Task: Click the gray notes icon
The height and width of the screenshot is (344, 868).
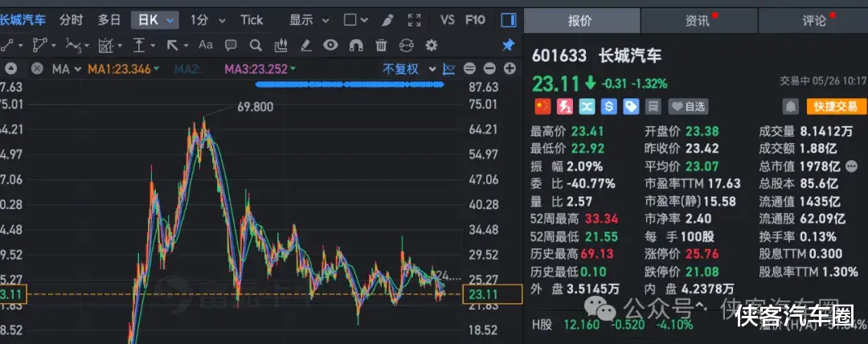Action: tap(653, 106)
